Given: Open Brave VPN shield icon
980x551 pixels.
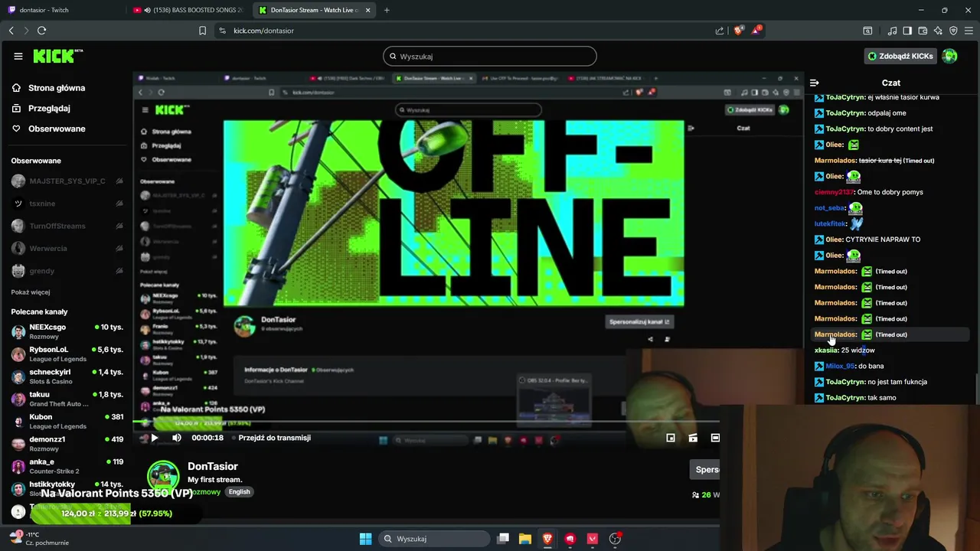Looking at the screenshot, I should (x=953, y=31).
